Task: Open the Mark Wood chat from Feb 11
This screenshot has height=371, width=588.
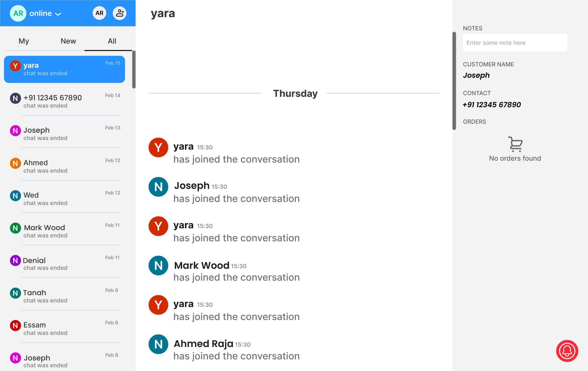Action: pyautogui.click(x=65, y=231)
